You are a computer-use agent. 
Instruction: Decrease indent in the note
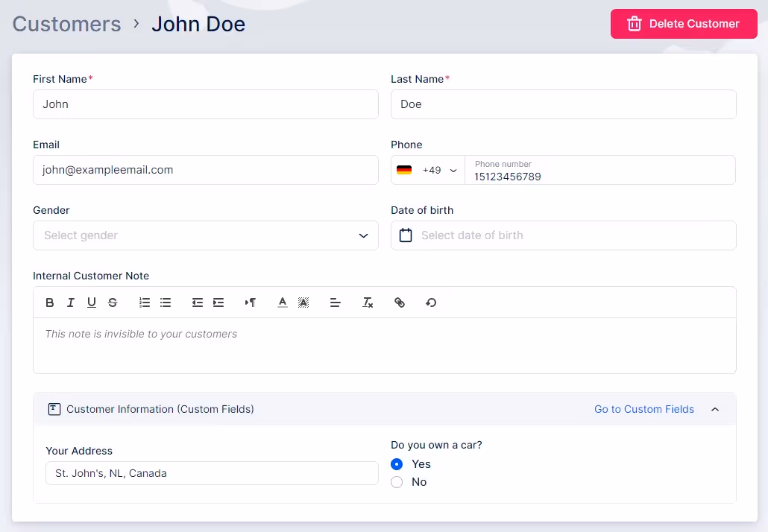tap(198, 303)
